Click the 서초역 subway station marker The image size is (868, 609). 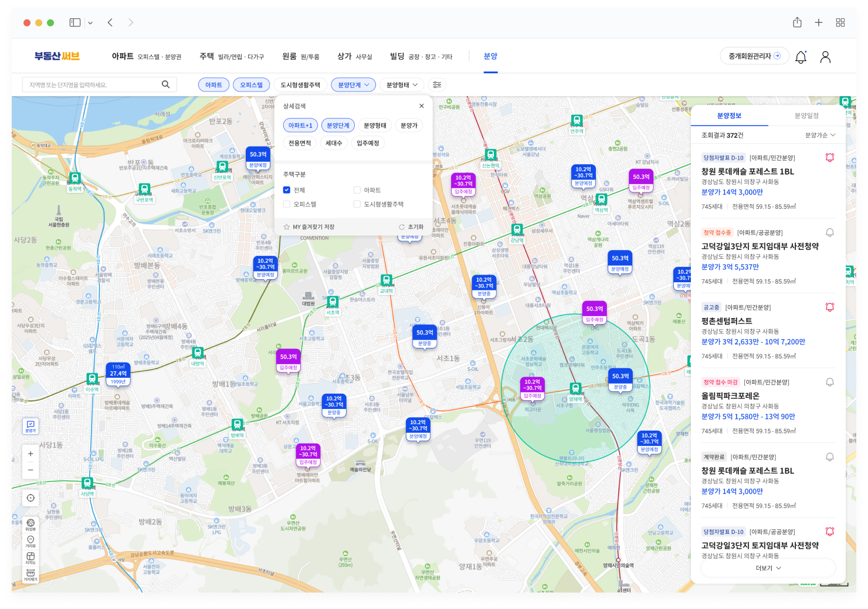[333, 305]
